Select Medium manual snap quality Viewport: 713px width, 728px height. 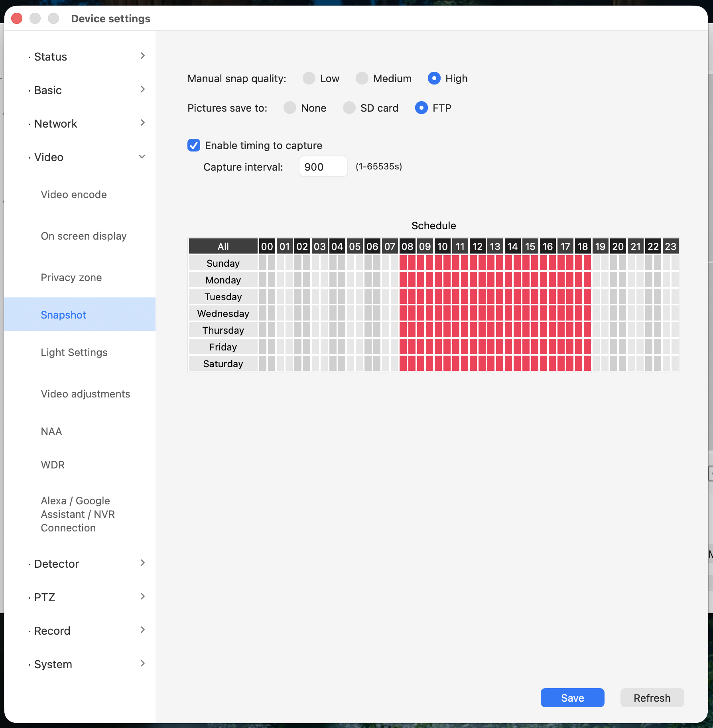(x=362, y=79)
